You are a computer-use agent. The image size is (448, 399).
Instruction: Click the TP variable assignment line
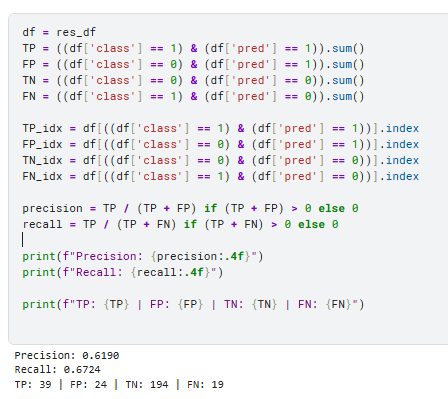click(x=193, y=48)
